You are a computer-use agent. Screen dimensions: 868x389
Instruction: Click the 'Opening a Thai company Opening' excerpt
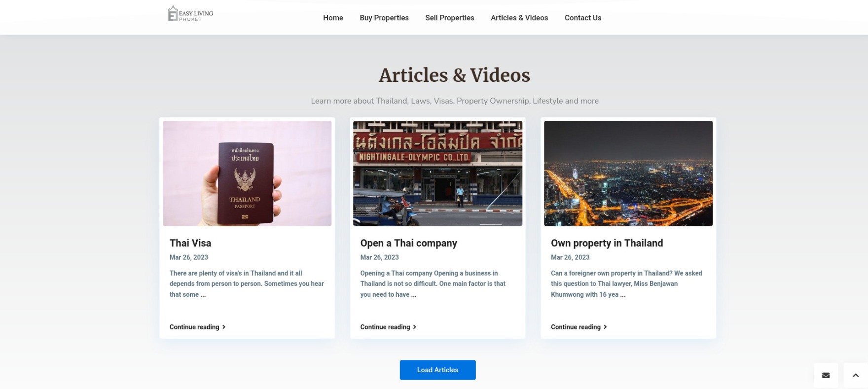click(433, 283)
